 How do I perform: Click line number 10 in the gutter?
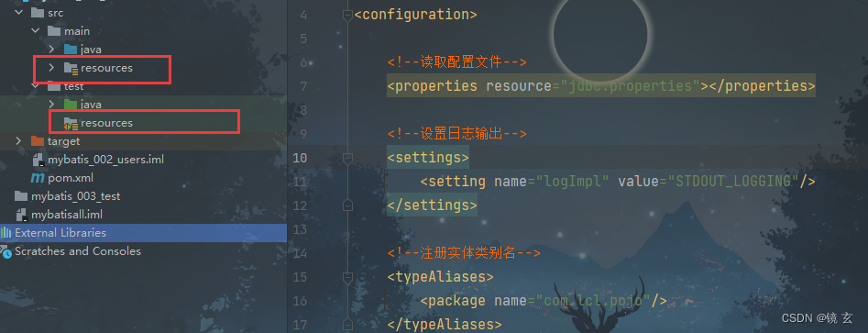pos(300,158)
